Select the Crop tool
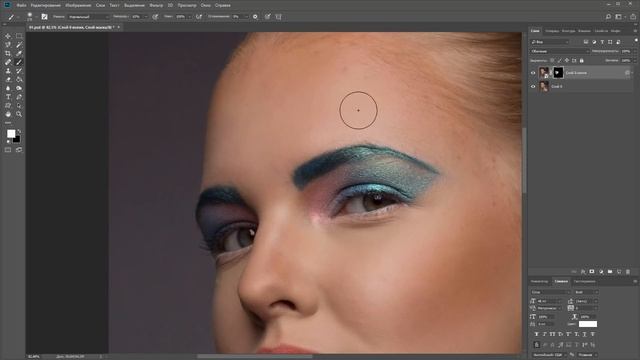 coord(8,53)
